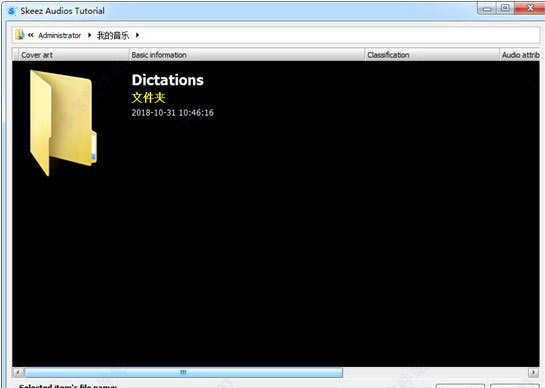Maximize the Skeez Audios Tutorial window
The height and width of the screenshot is (388, 545).
(x=505, y=8)
